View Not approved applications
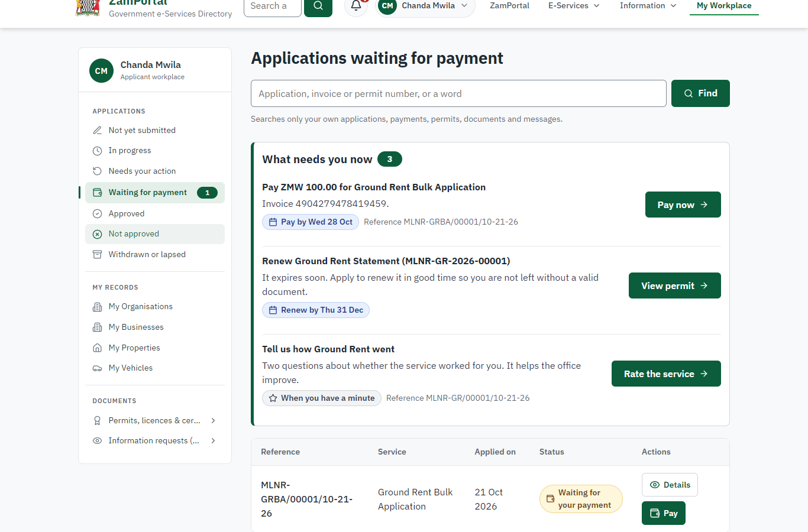 155,234
